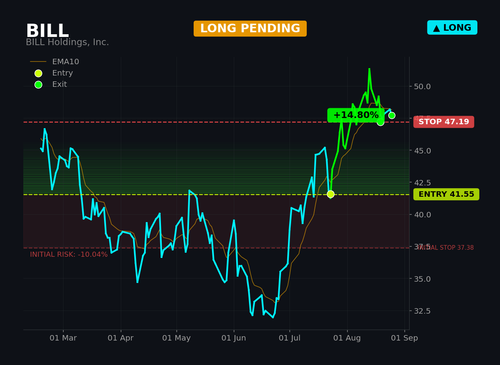The width and height of the screenshot is (500, 365).
Task: Click the 01 Mar date axis label
Action: [x=63, y=338]
